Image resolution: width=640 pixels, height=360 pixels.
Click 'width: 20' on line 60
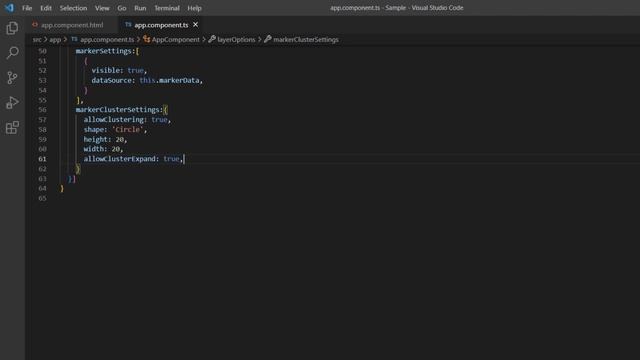(x=102, y=149)
